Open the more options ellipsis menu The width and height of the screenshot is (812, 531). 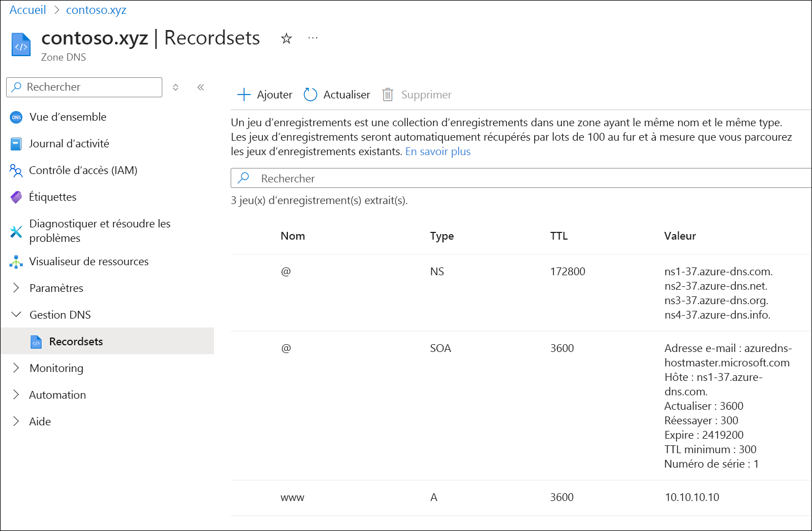(x=313, y=38)
